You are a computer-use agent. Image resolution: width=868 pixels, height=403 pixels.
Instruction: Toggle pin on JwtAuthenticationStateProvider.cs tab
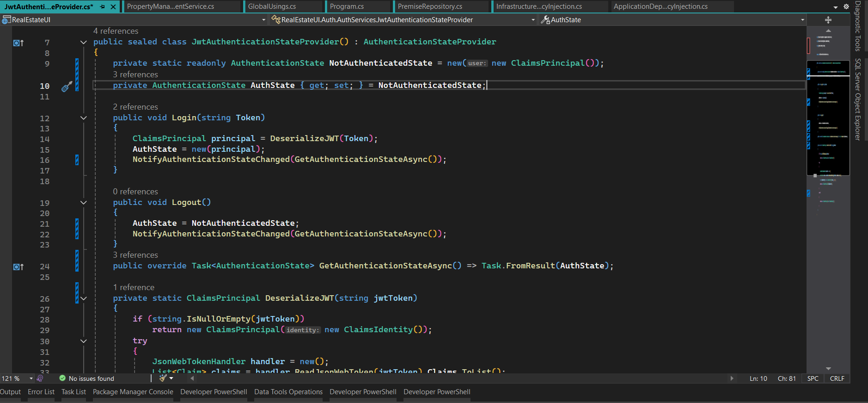coord(102,7)
